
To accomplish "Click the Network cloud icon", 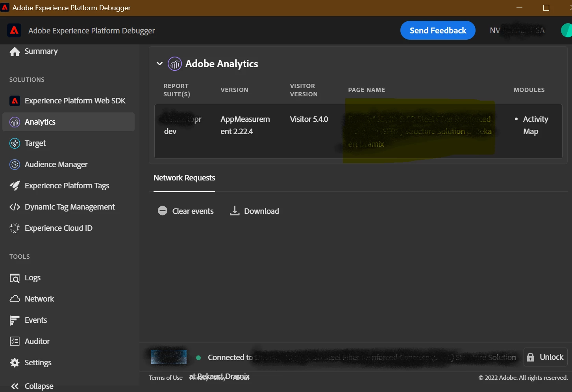I will [15, 299].
